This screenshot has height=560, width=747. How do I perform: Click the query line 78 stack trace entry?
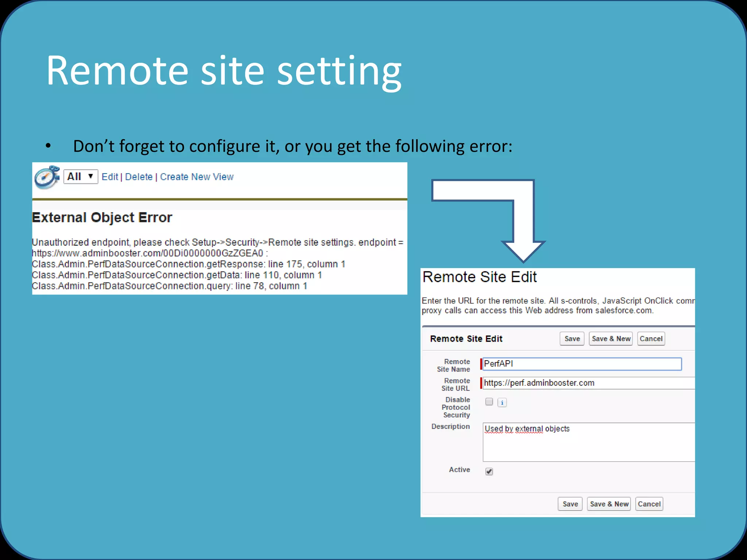(170, 286)
